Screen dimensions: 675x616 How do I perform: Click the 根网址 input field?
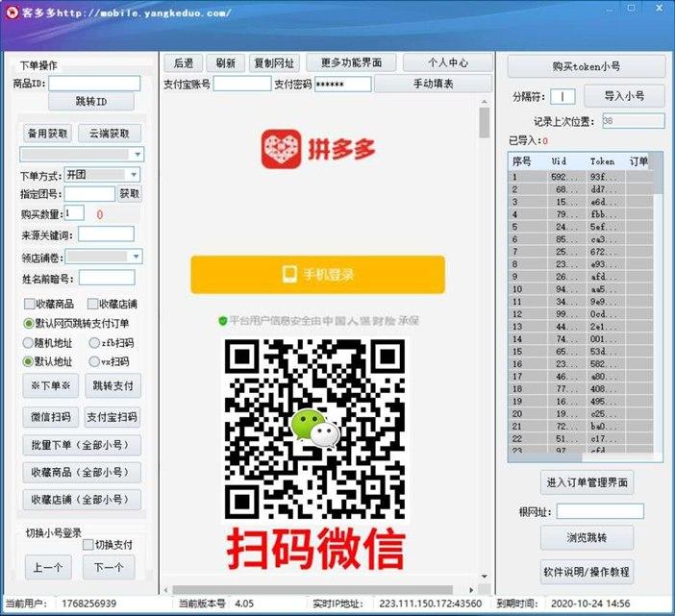[x=600, y=511]
